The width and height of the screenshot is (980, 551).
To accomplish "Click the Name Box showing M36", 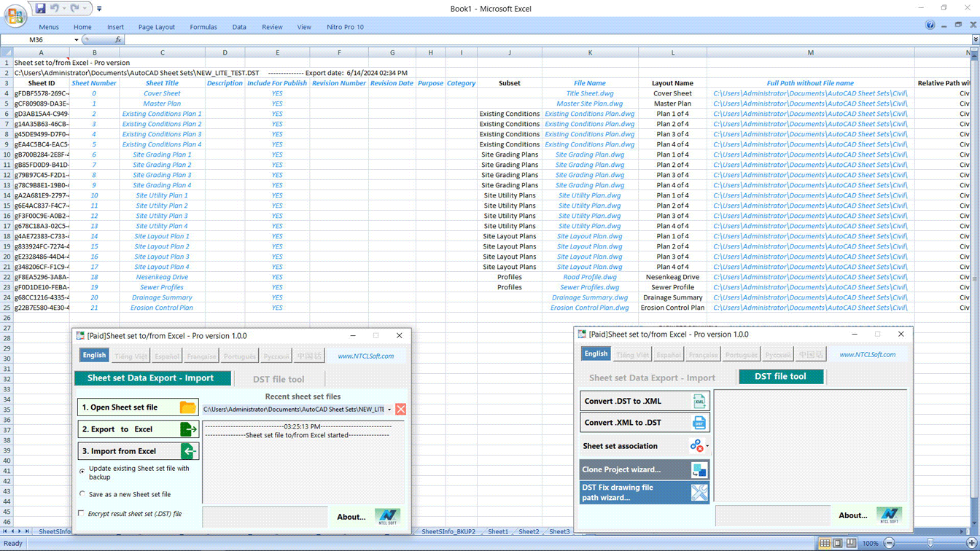I will point(36,40).
